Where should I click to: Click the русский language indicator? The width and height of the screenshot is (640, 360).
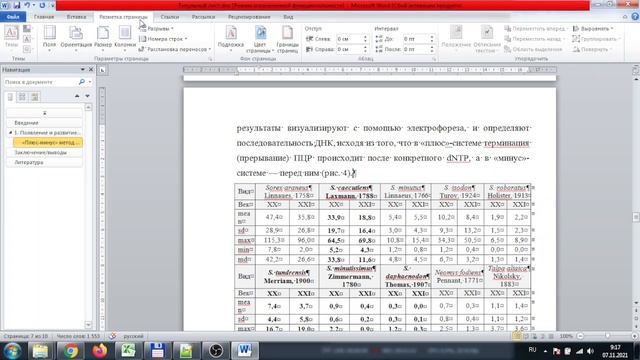click(x=133, y=336)
